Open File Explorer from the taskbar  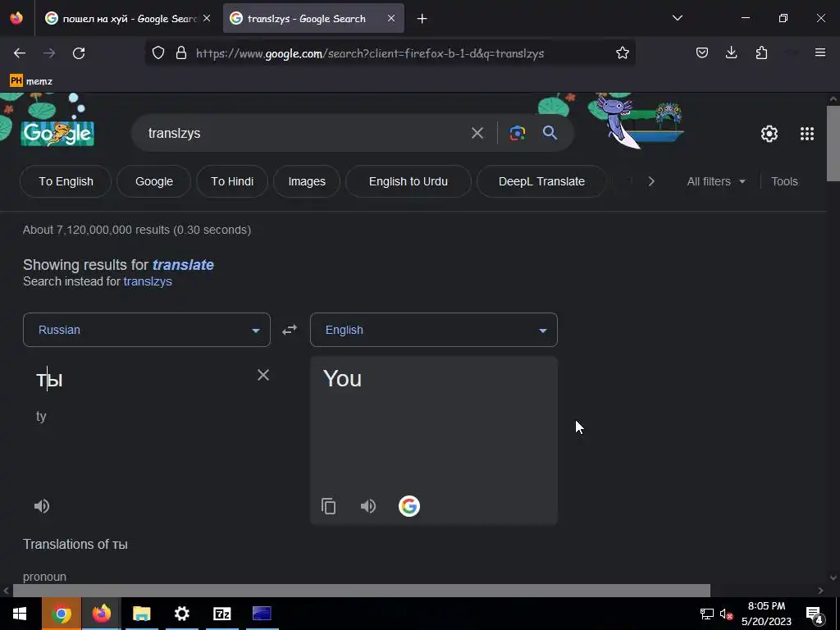point(141,614)
